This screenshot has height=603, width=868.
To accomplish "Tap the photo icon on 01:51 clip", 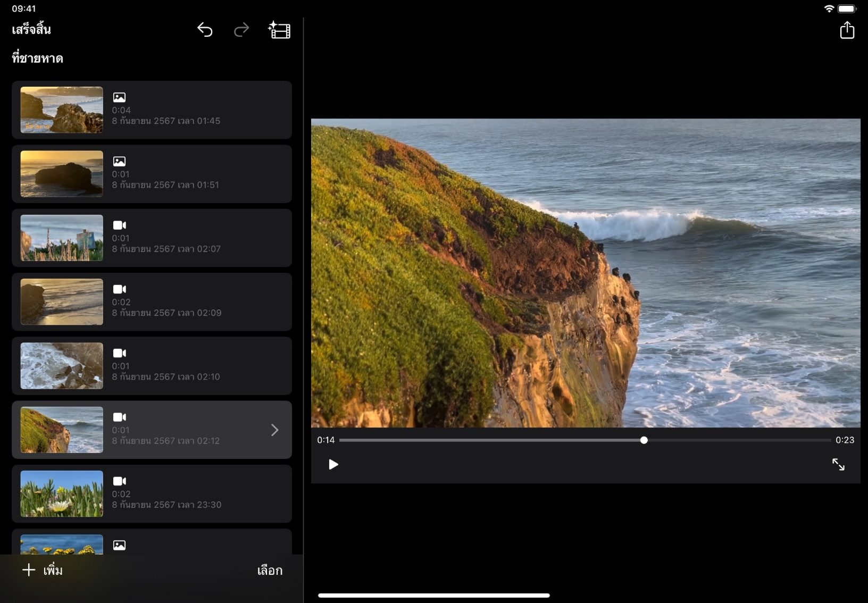I will [x=119, y=161].
